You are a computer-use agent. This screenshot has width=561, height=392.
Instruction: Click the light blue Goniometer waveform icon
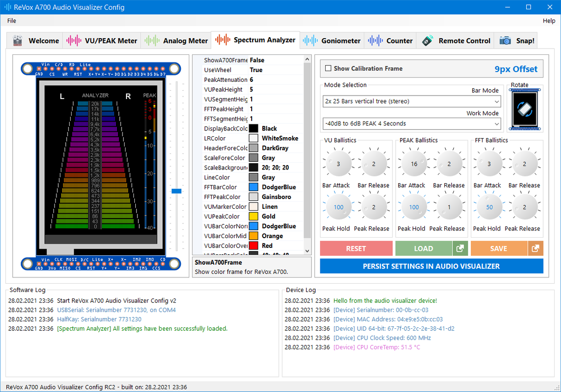click(310, 41)
